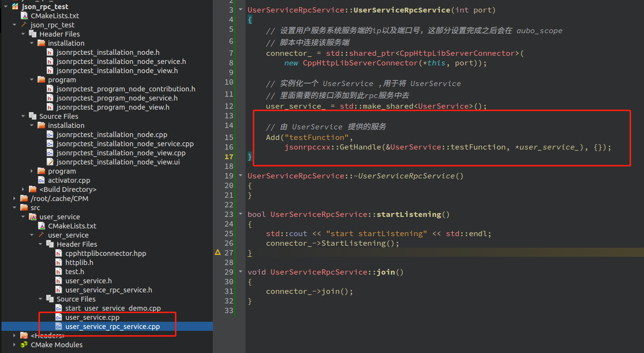644x353 pixels.
Task: Click connector_->StartListening() on line 26
Action: 331,243
